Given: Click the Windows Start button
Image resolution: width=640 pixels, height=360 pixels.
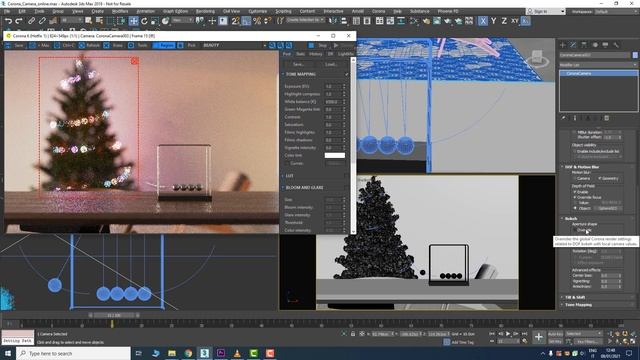Looking at the screenshot, I should coord(8,353).
